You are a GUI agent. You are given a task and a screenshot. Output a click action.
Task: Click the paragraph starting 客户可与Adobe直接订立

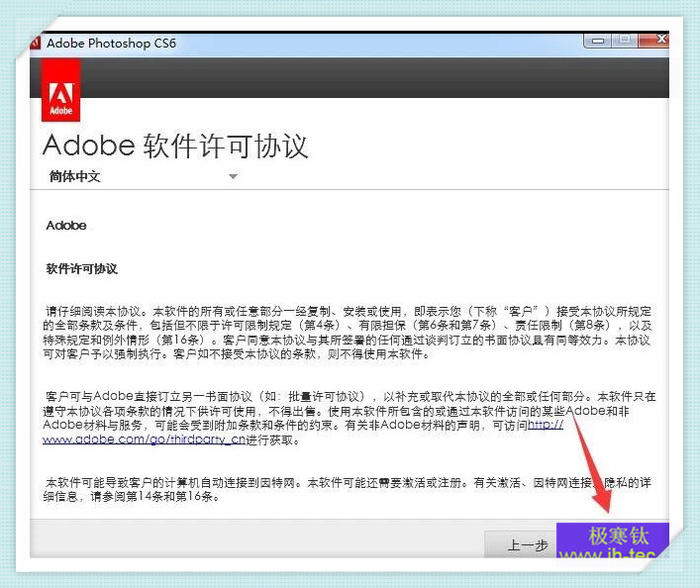click(349, 418)
